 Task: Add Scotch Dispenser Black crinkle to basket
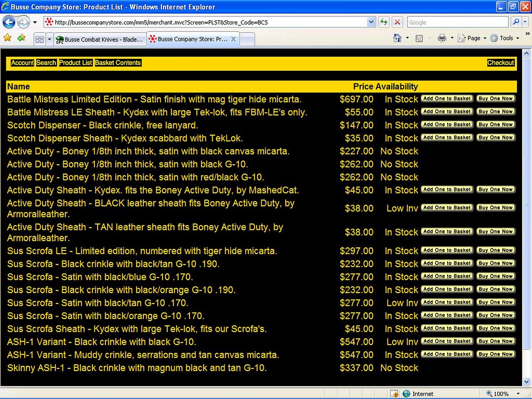pyautogui.click(x=447, y=125)
